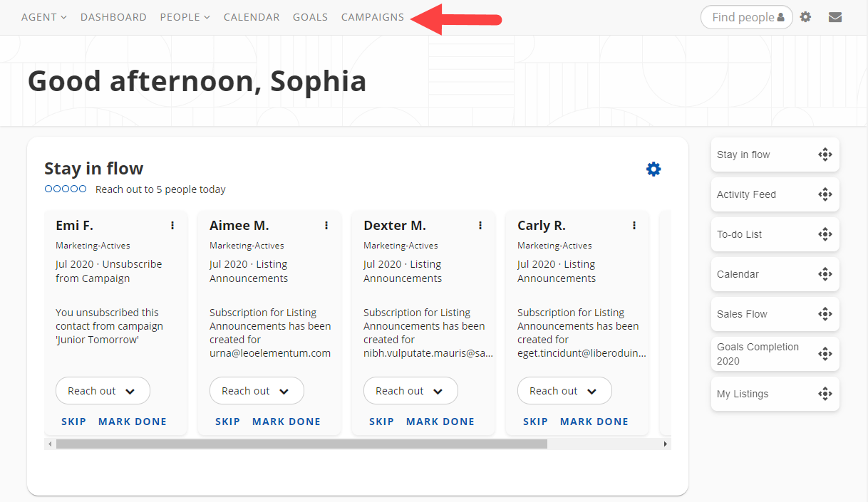Skip the Dexter M. contact
868x502 pixels.
(381, 422)
